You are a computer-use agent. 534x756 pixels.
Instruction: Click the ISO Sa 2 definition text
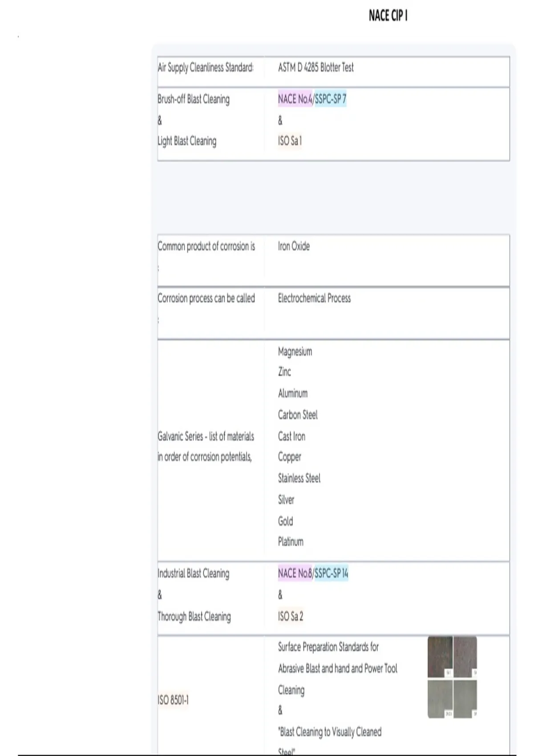[x=290, y=616]
